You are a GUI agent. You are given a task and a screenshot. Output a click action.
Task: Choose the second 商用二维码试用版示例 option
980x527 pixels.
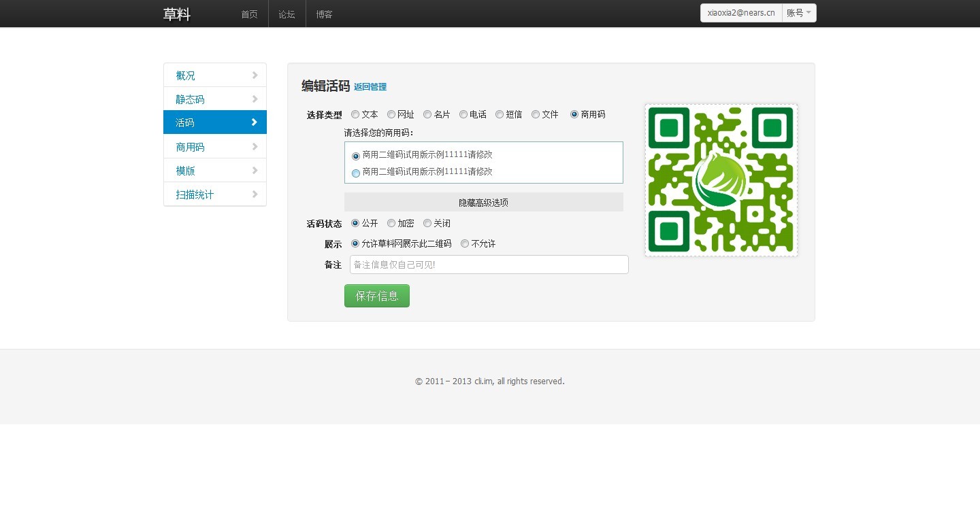356,173
